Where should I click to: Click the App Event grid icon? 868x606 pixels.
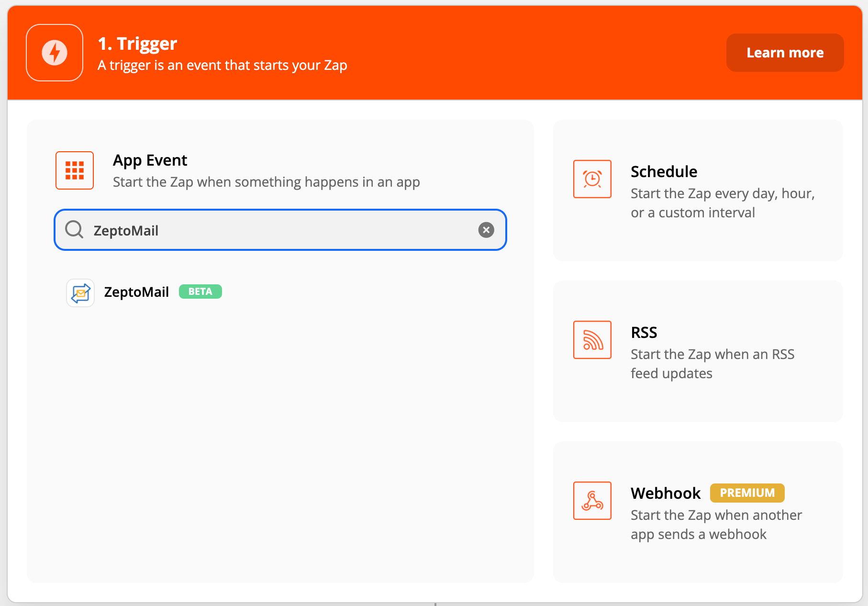[x=75, y=170]
